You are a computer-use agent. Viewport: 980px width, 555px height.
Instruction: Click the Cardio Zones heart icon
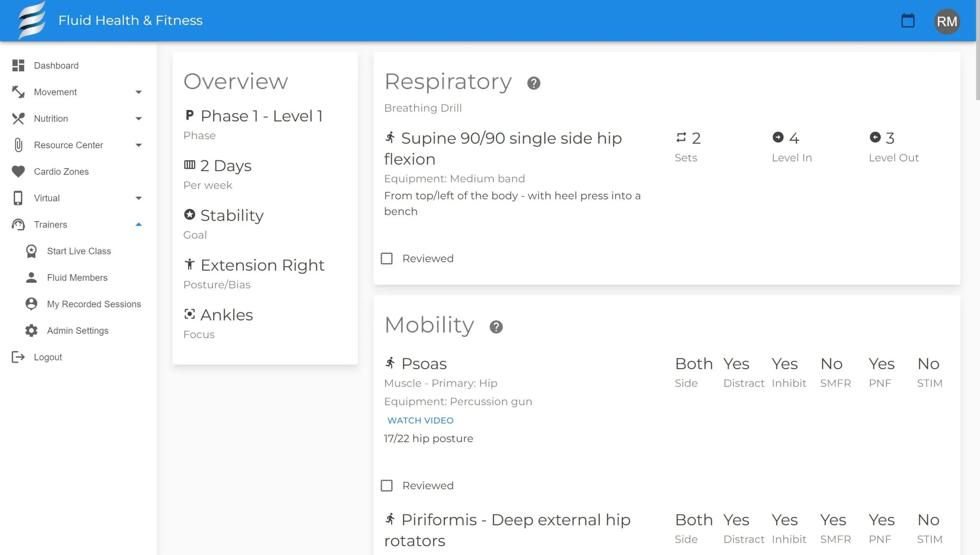click(x=18, y=172)
